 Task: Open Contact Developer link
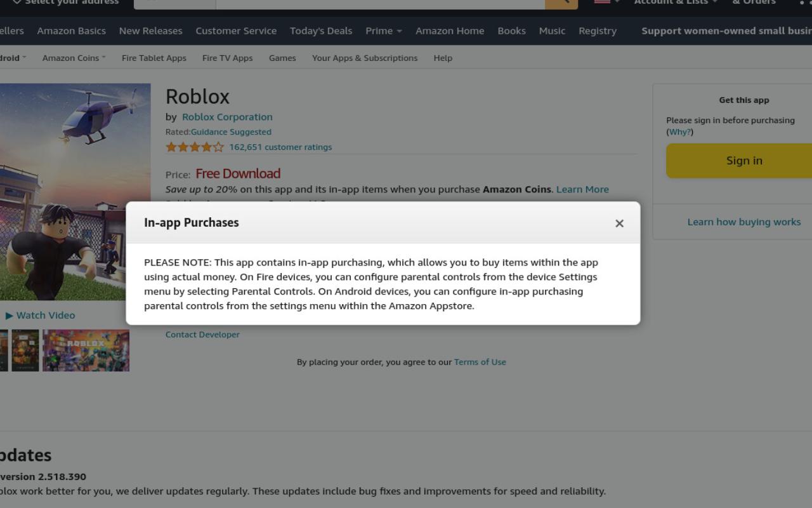coord(202,335)
